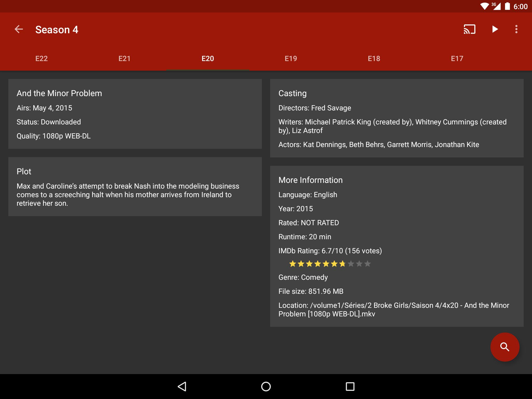Tap the plot summary paragraph
The image size is (532, 399).
pyautogui.click(x=128, y=195)
